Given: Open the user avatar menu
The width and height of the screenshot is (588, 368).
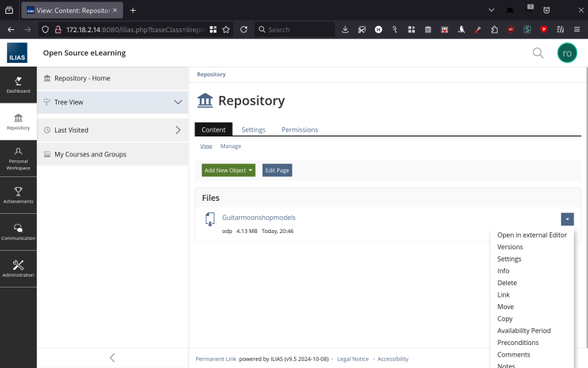Looking at the screenshot, I should 567,53.
